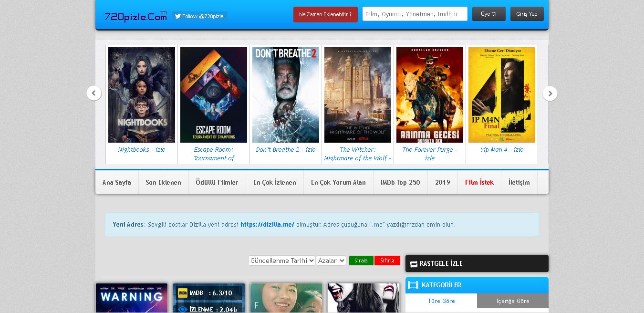The image size is (644, 313).
Task: Switch to Türe Göre tab
Action: pos(441,301)
